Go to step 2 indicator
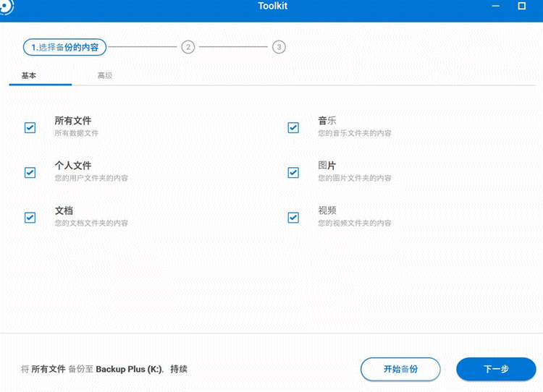Screen dimensions: 543x392 point(188,47)
